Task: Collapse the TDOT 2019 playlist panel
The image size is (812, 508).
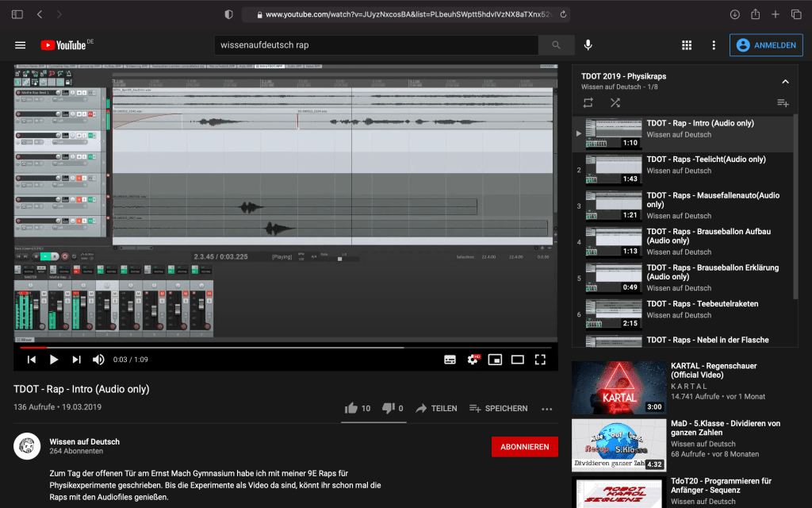Action: pos(785,81)
